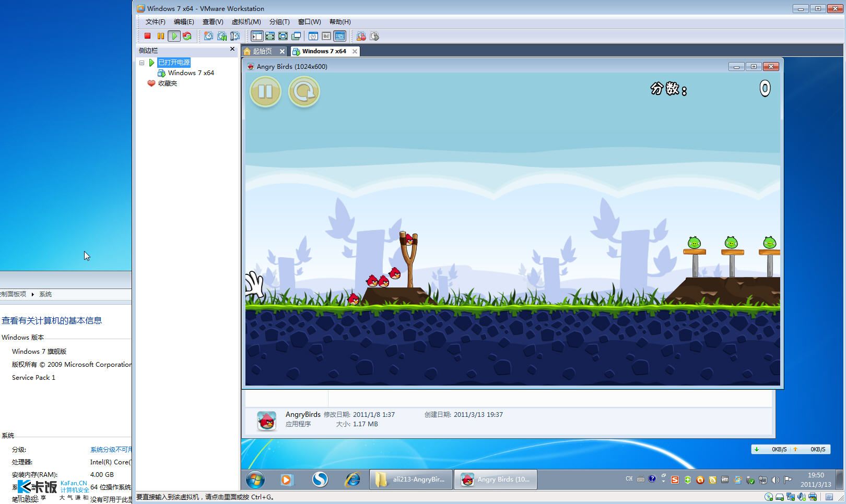Screen dimensions: 846x504
Task: Open the 窗口(W) menu
Action: tap(309, 22)
